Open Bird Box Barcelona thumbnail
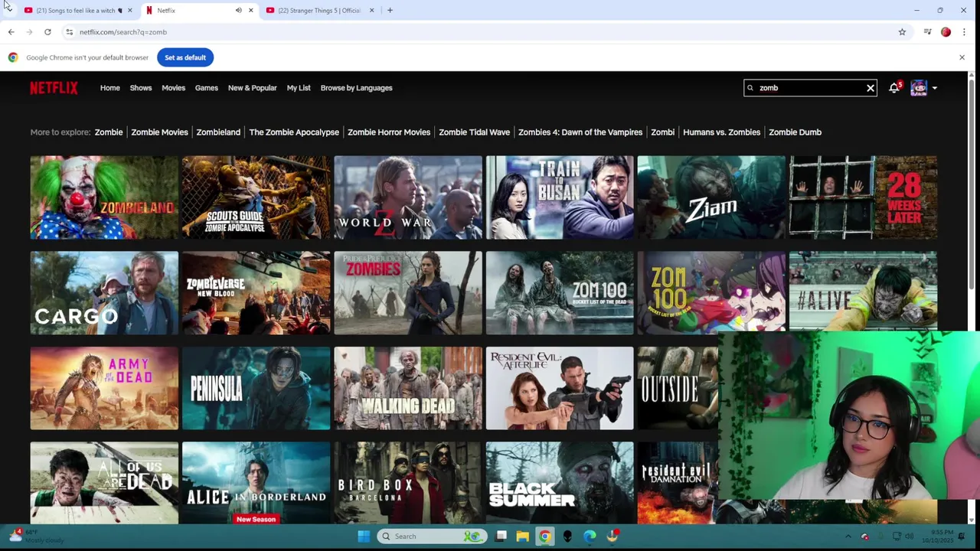The image size is (980, 551). click(x=408, y=483)
